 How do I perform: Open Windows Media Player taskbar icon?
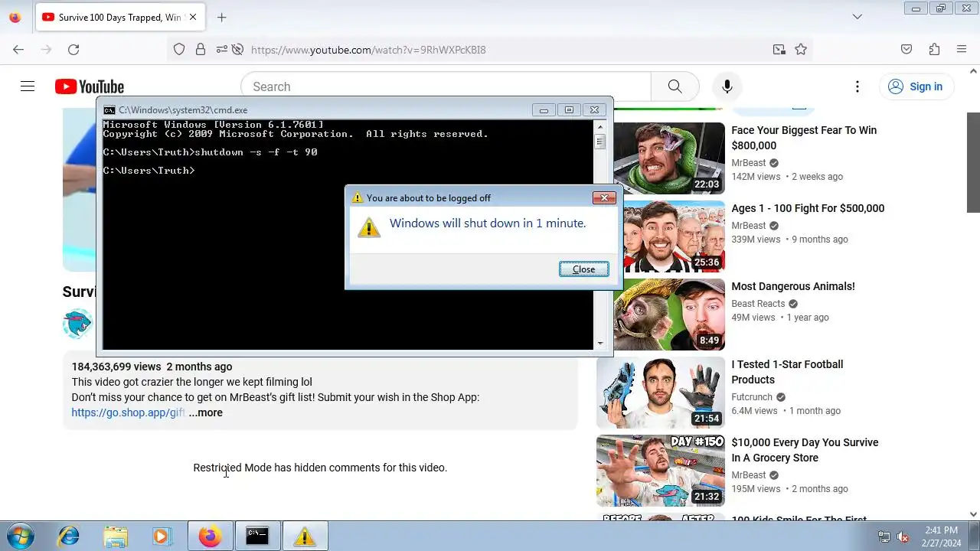[161, 536]
